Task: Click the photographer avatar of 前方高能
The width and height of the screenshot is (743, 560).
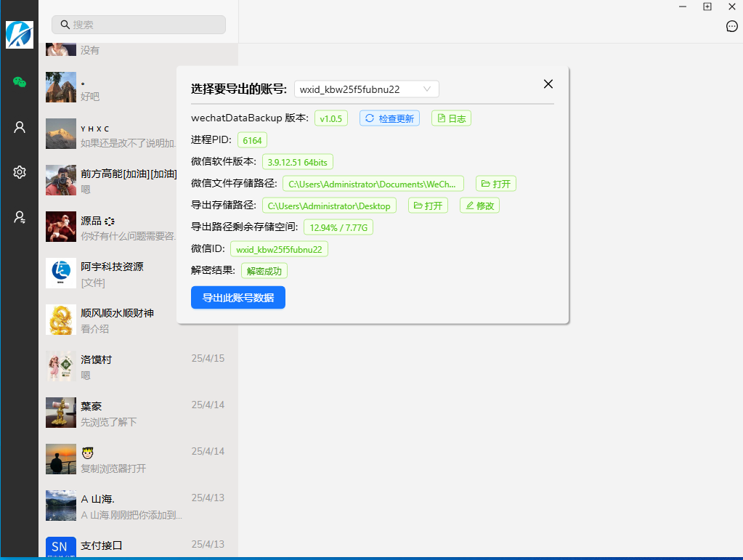Action: coord(61,181)
